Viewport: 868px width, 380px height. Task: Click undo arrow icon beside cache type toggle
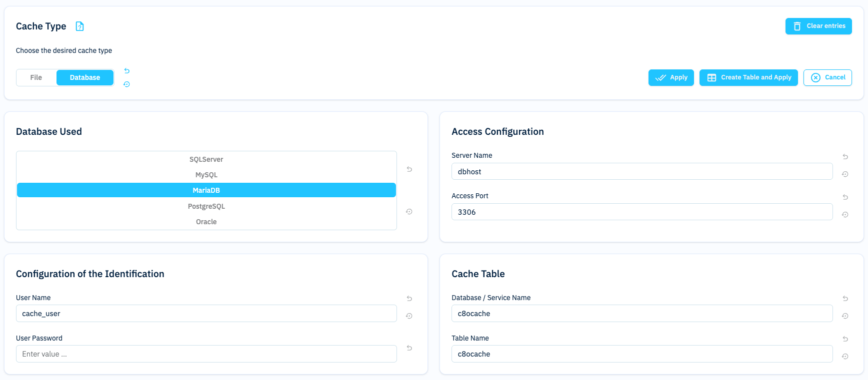pyautogui.click(x=127, y=71)
